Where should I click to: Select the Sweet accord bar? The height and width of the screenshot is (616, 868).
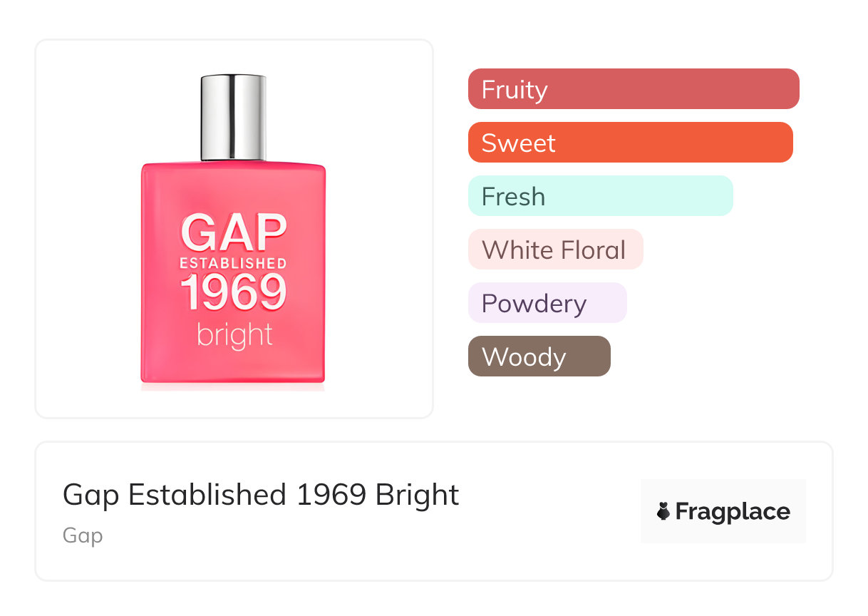click(630, 143)
